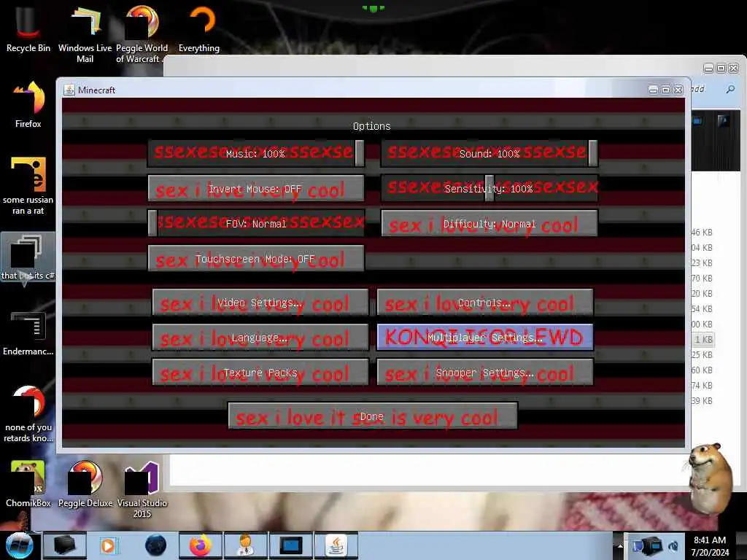Switch to the Java Minecraft taskbar button
This screenshot has height=560, width=747.
pyautogui.click(x=336, y=545)
